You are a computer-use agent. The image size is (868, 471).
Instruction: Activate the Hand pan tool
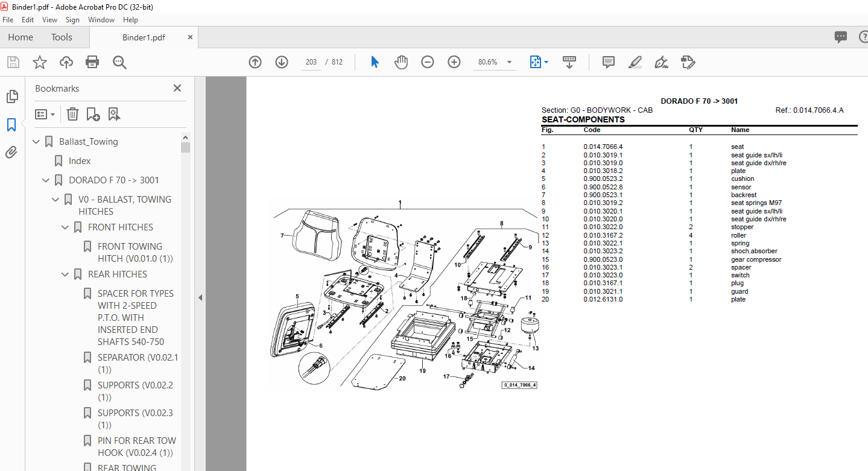401,62
